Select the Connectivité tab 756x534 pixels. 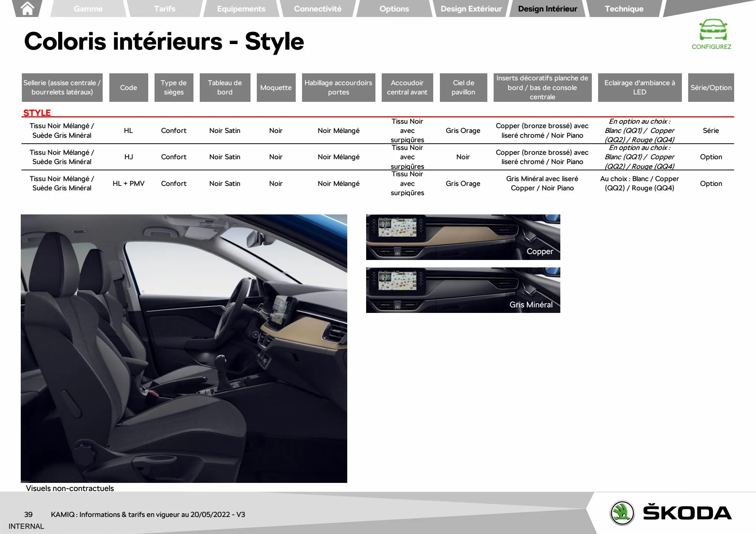tap(318, 9)
